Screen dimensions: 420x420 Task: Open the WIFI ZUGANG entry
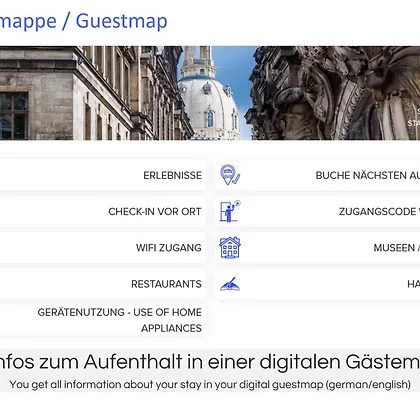(102, 248)
